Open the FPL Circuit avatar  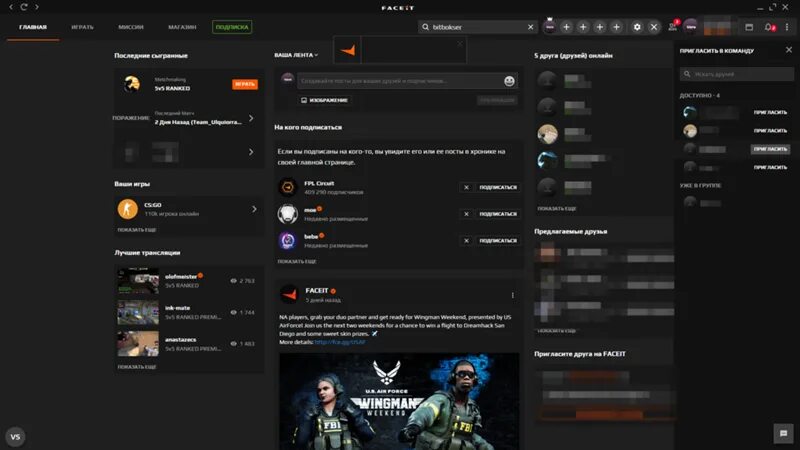pos(288,187)
